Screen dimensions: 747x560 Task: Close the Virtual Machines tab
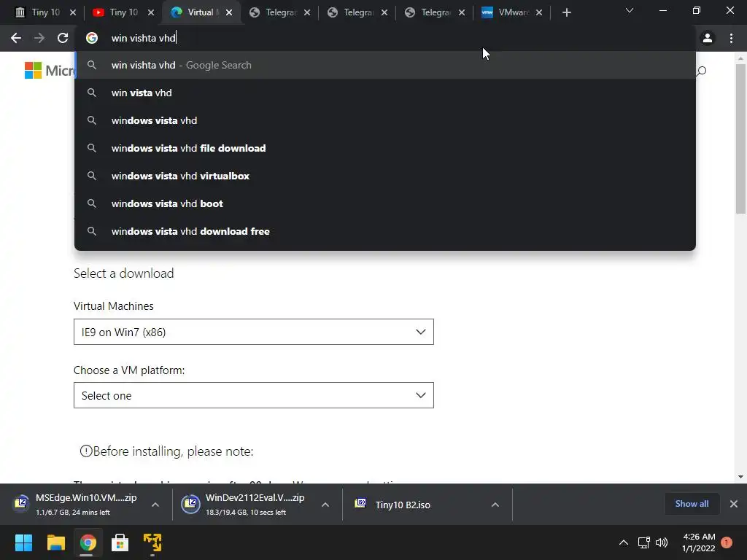click(x=229, y=13)
